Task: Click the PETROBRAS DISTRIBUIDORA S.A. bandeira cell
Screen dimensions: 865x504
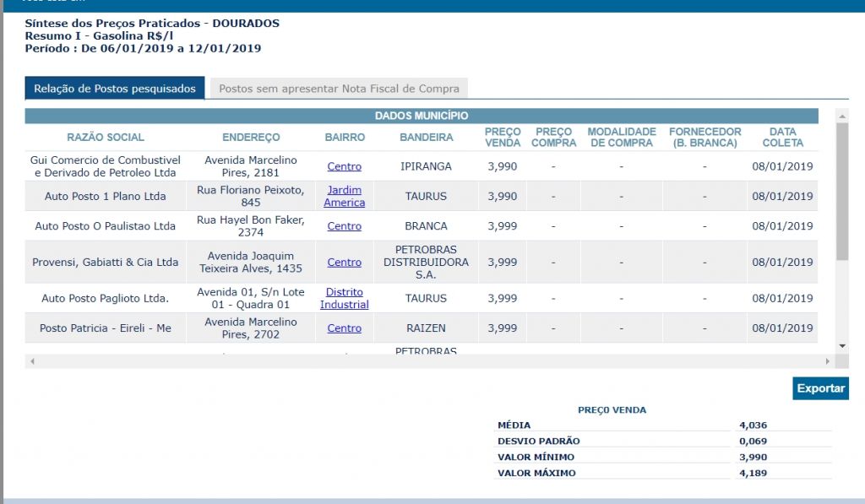Action: click(427, 263)
